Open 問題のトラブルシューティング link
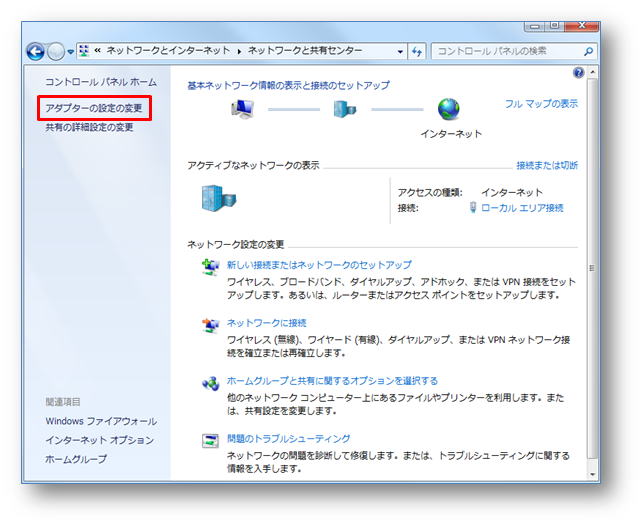Image resolution: width=643 pixels, height=526 pixels. click(x=289, y=439)
